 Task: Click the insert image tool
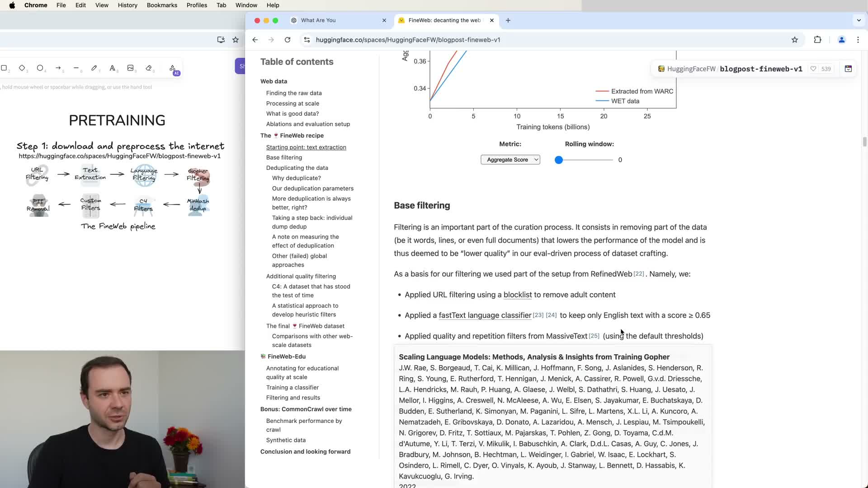(x=130, y=68)
